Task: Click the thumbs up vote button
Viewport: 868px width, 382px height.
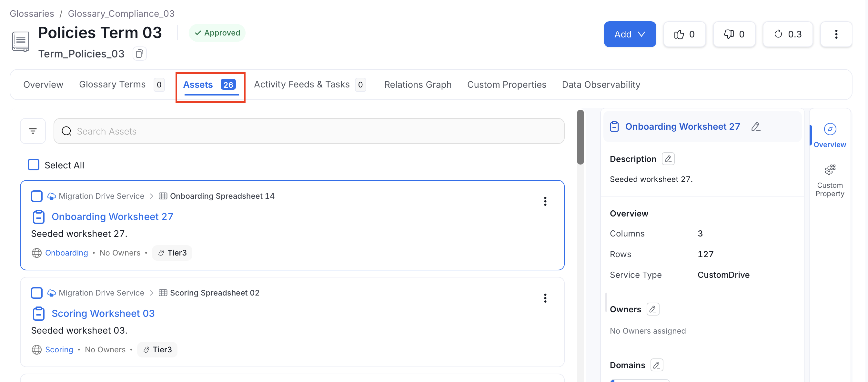Action: [x=684, y=34]
